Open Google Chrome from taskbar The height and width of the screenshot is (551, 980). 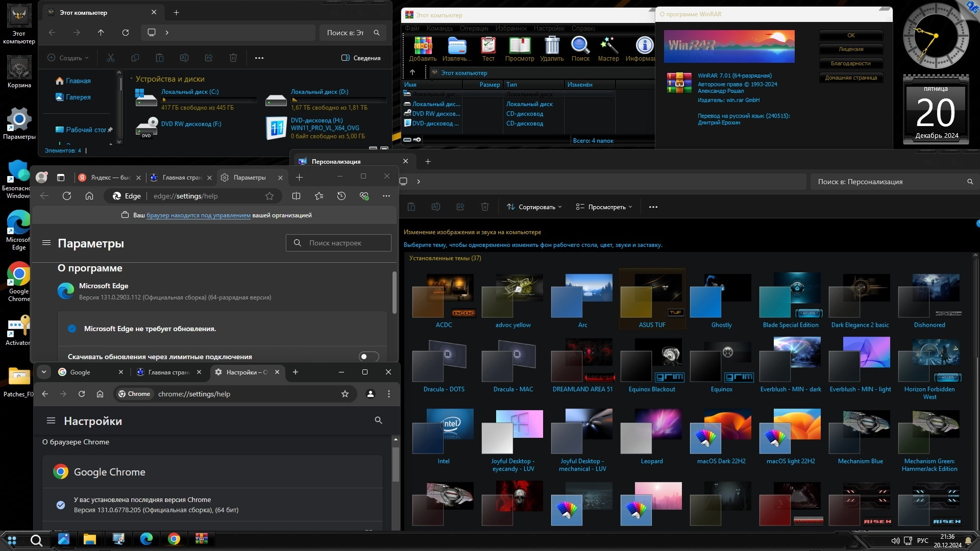(x=174, y=539)
